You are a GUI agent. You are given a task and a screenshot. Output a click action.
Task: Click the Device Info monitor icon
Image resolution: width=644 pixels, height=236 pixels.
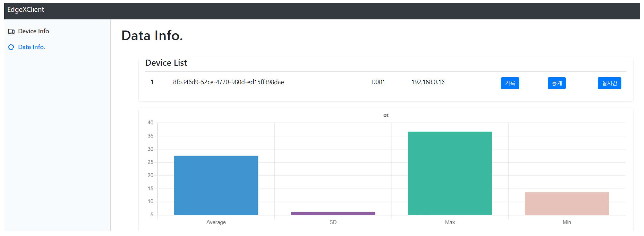[11, 31]
